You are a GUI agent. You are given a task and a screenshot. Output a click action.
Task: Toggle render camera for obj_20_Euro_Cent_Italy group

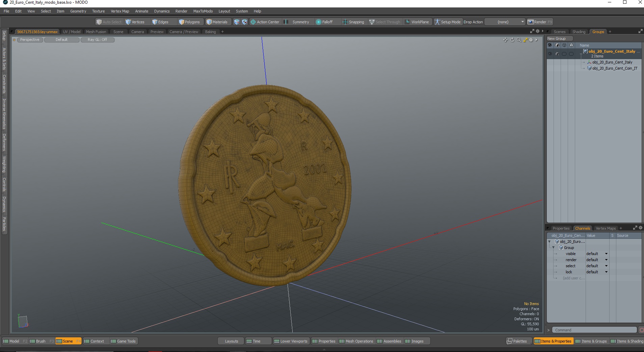click(x=557, y=54)
